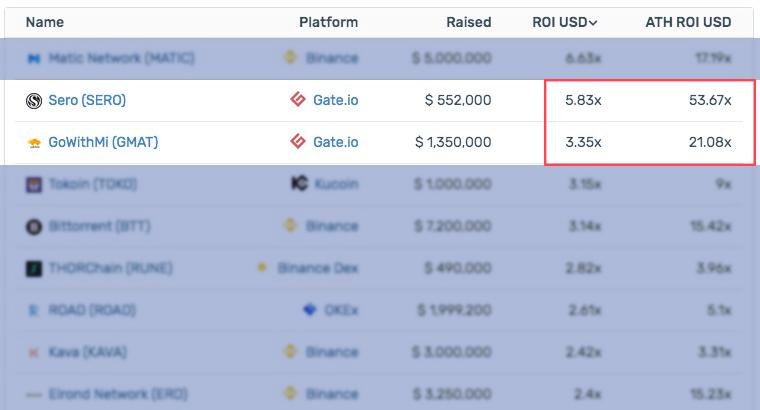
Task: Click the $ 1,999,200 raised value
Action: [454, 310]
